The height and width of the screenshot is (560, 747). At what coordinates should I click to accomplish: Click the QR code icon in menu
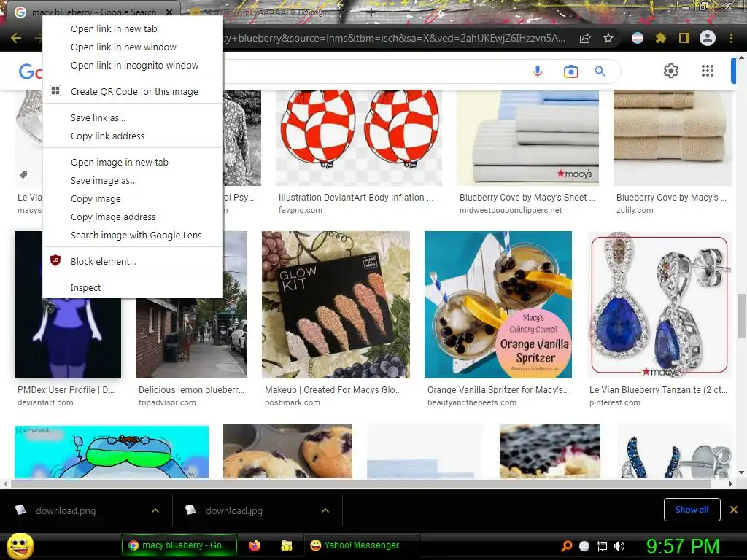(x=55, y=90)
